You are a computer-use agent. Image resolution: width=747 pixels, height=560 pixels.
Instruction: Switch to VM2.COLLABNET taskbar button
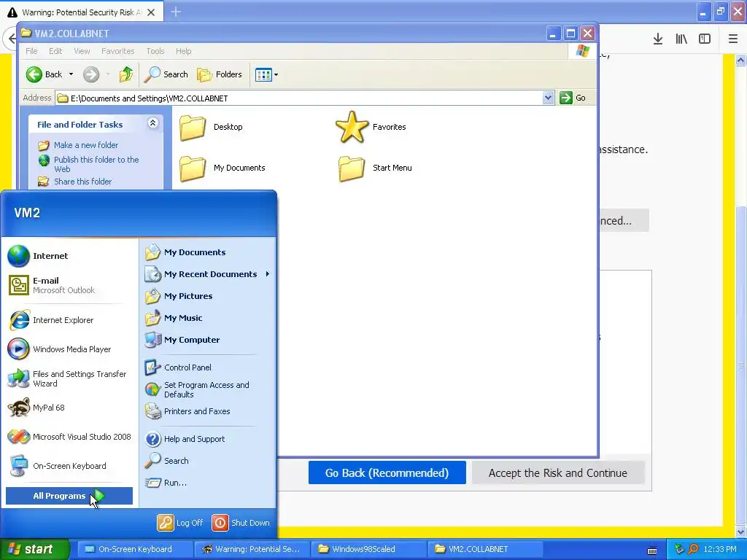click(485, 549)
